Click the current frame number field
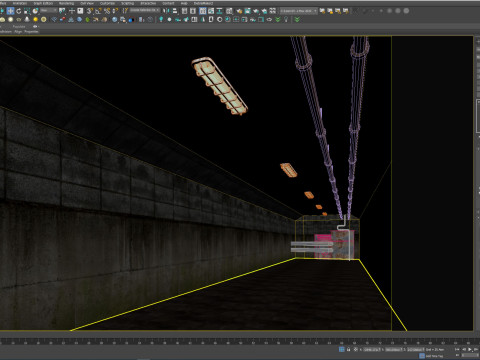 click(470, 355)
